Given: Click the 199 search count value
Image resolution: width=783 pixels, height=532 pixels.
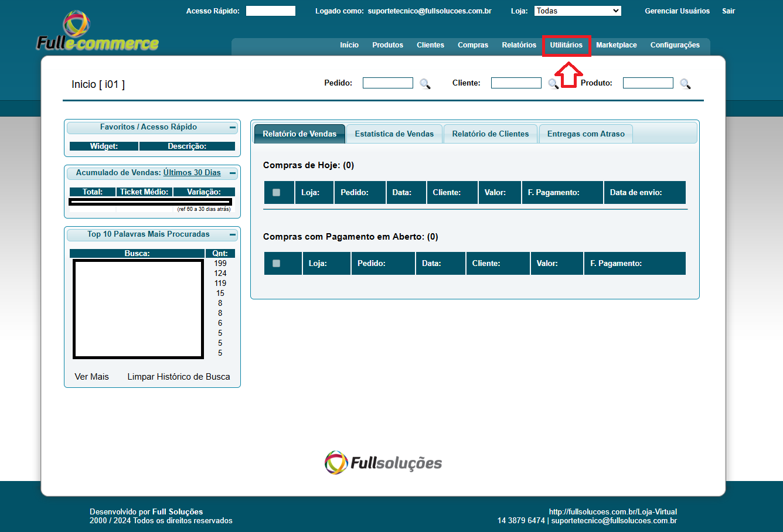Looking at the screenshot, I should [220, 263].
